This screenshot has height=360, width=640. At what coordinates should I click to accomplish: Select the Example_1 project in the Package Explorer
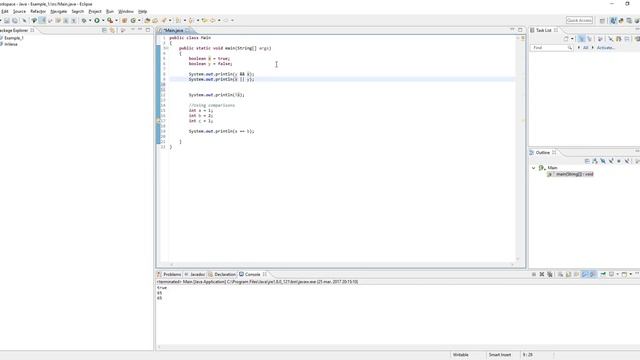(x=13, y=38)
